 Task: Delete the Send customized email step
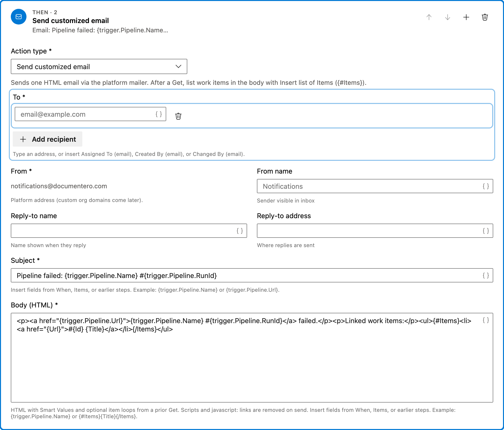point(485,17)
